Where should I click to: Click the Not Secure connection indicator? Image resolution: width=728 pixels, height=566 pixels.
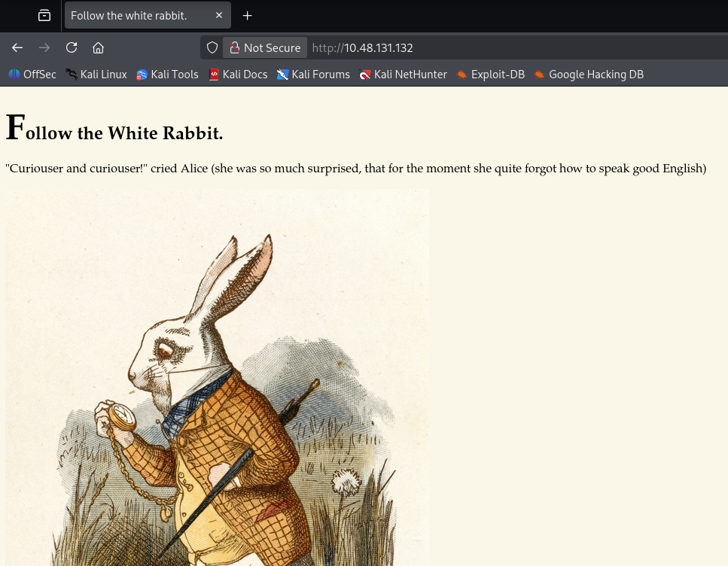tap(265, 47)
